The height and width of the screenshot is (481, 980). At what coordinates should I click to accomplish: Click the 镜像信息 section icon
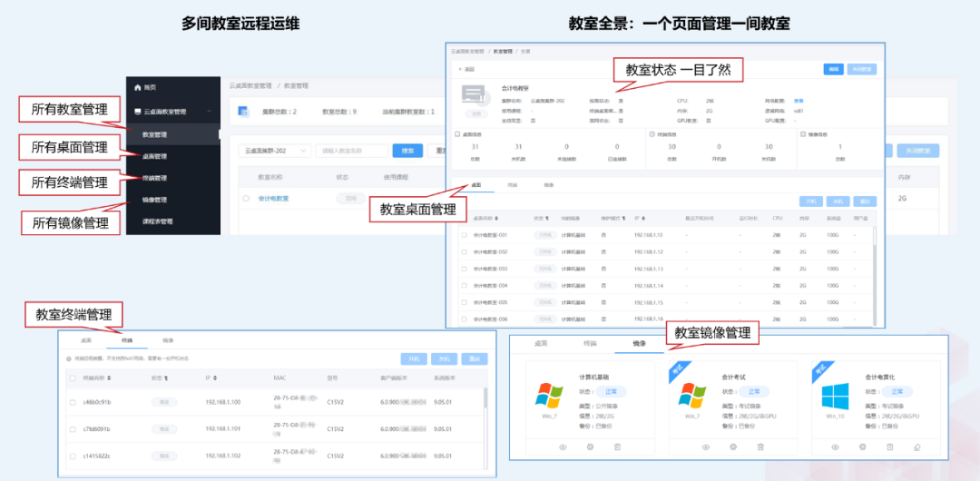(803, 133)
